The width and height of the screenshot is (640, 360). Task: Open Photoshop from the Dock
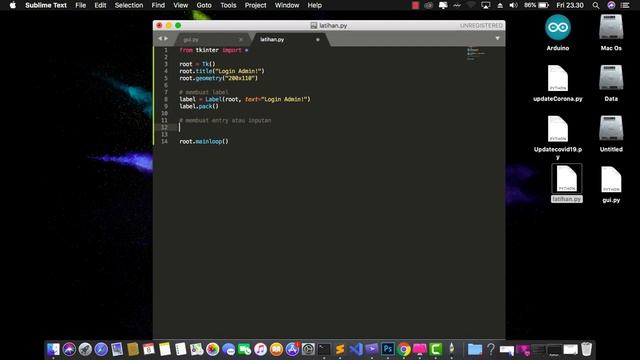tap(388, 349)
